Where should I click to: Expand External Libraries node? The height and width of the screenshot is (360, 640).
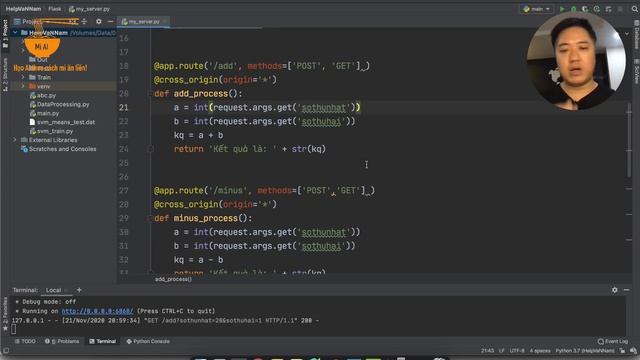(15, 140)
